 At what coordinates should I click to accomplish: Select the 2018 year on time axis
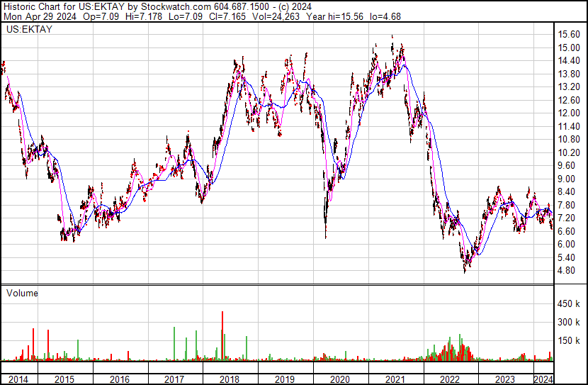tap(230, 380)
